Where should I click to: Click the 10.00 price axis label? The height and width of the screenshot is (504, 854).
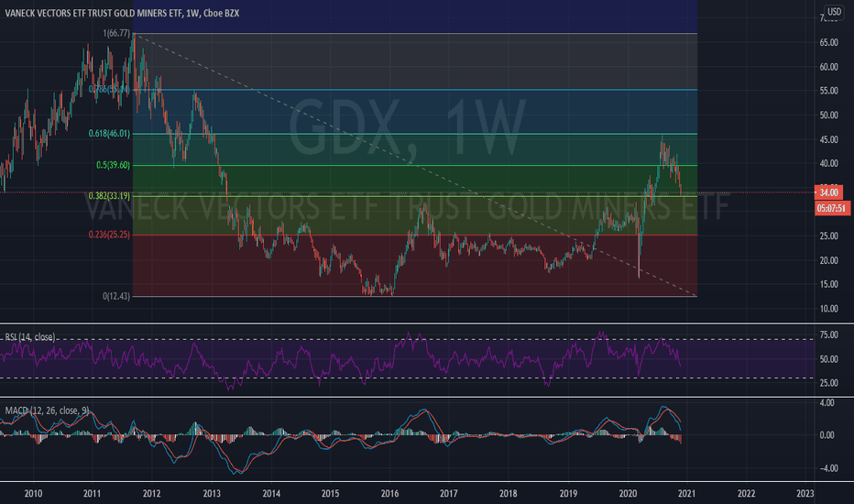tap(829, 309)
